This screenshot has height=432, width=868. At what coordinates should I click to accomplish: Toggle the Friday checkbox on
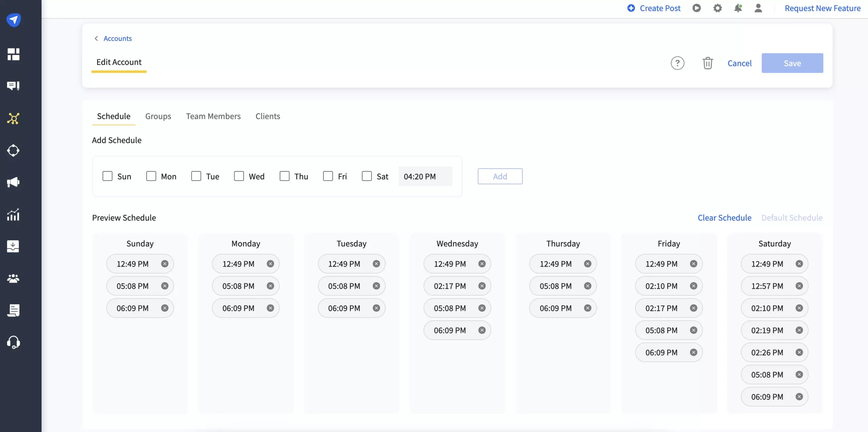[328, 176]
